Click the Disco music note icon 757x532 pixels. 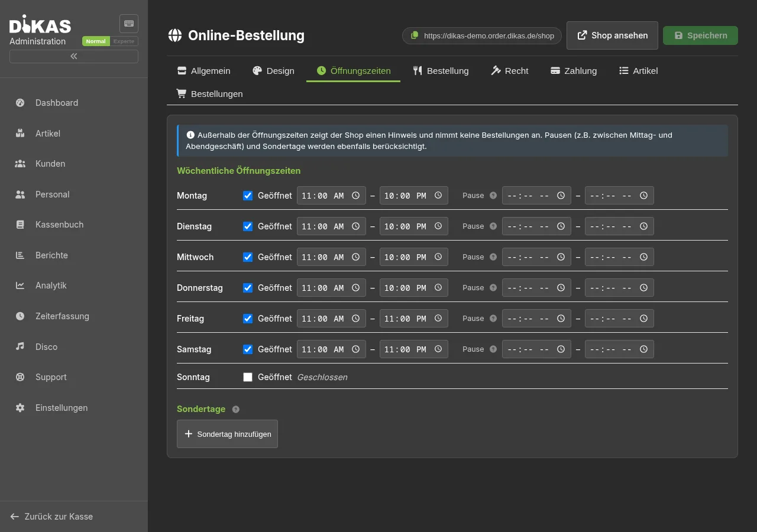[20, 347]
